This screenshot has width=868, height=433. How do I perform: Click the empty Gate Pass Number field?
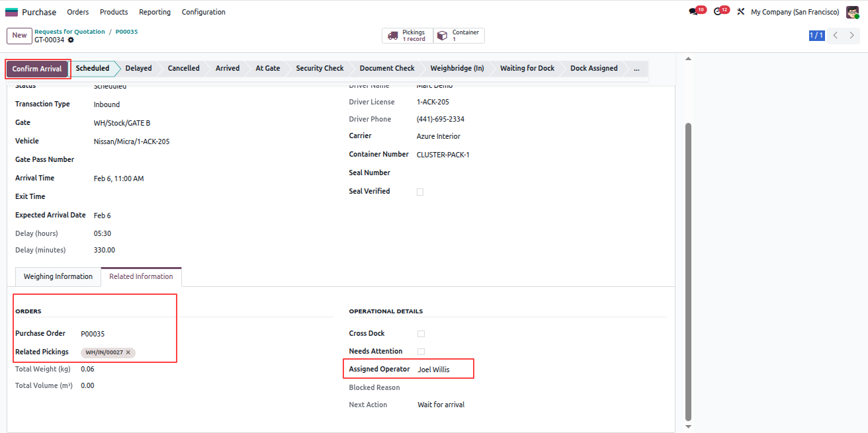[212, 160]
